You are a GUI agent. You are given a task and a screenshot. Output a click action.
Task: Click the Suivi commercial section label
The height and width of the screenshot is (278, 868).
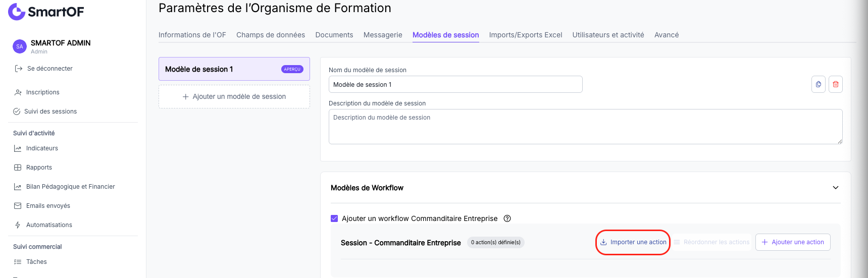pyautogui.click(x=37, y=247)
